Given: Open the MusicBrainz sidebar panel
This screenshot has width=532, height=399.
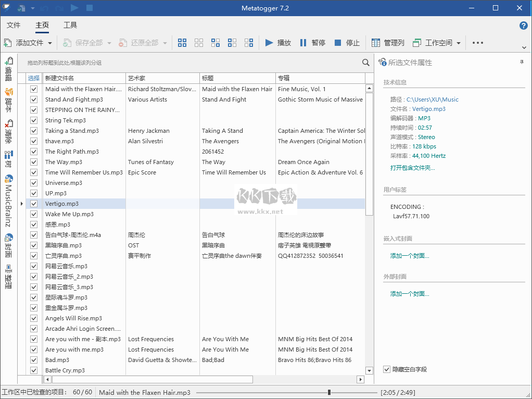Looking at the screenshot, I should (x=8, y=201).
